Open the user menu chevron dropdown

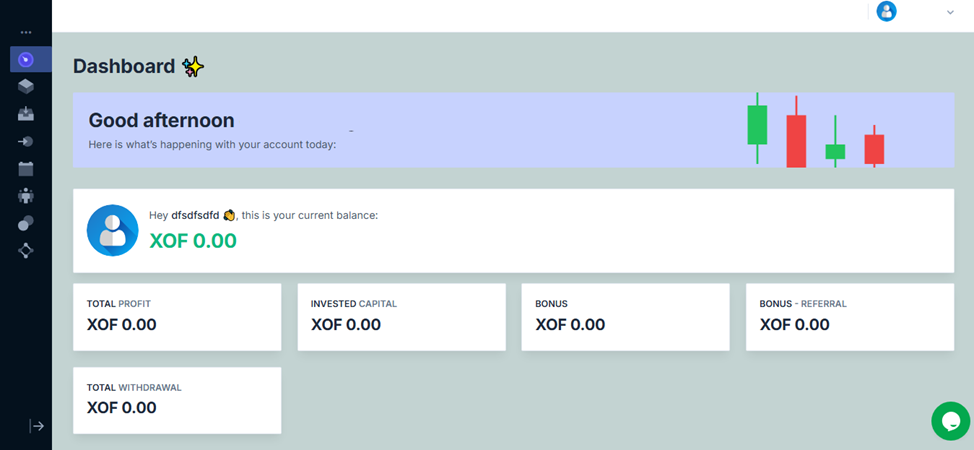tap(950, 12)
